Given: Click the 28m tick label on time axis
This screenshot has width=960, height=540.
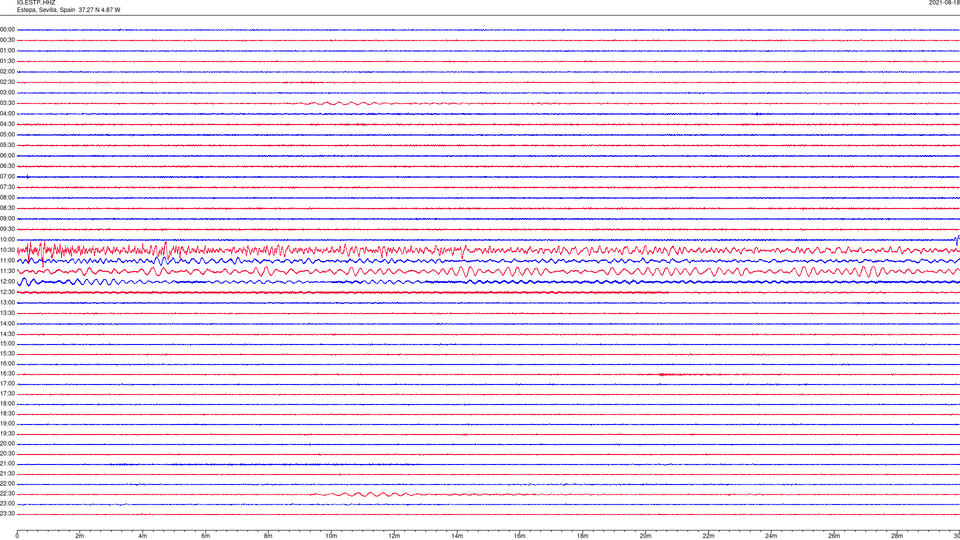Looking at the screenshot, I should [897, 536].
